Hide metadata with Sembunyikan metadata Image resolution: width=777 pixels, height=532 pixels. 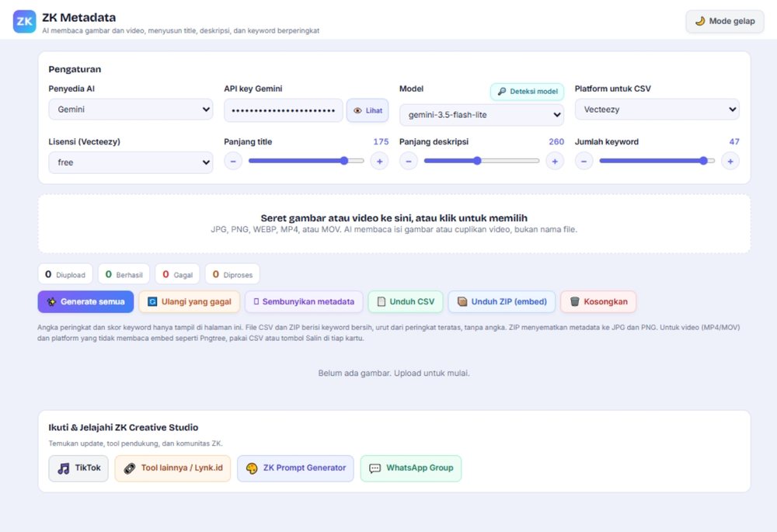[304, 301]
